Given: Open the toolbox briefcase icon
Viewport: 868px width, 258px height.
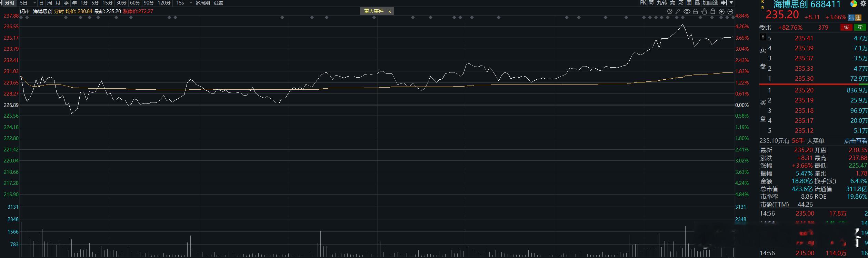Looking at the screenshot, I should click(x=696, y=11).
